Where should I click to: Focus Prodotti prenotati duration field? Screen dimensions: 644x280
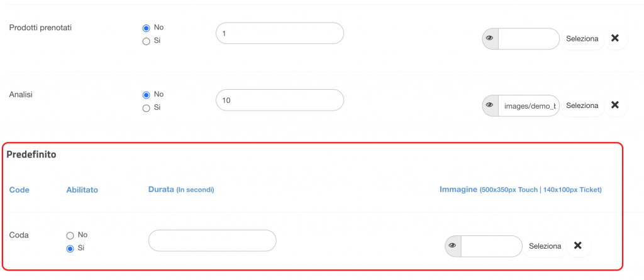click(x=280, y=33)
